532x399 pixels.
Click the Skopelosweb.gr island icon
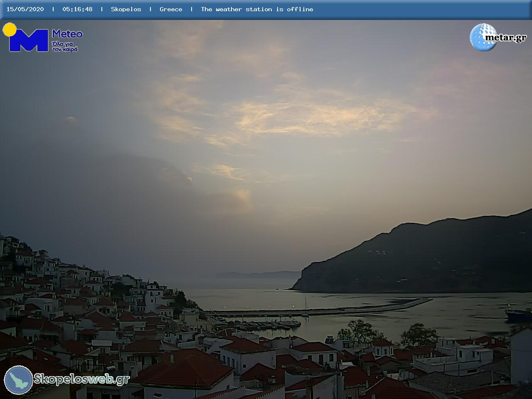[19, 380]
